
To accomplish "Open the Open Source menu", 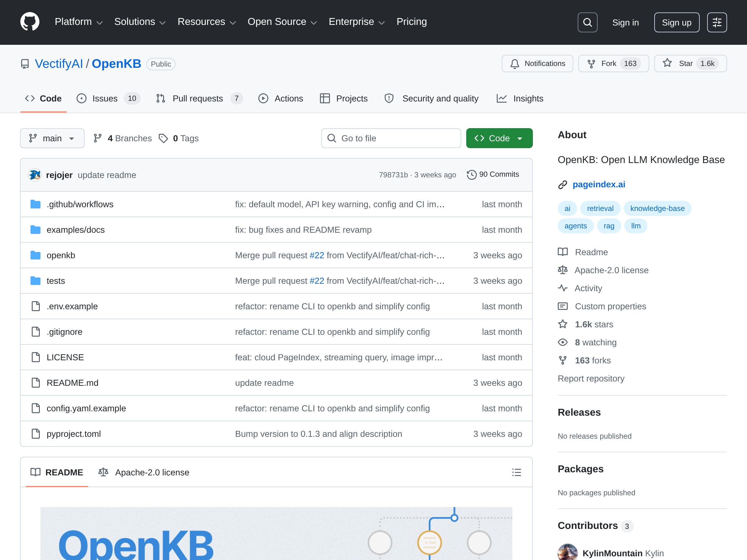I will [x=282, y=22].
